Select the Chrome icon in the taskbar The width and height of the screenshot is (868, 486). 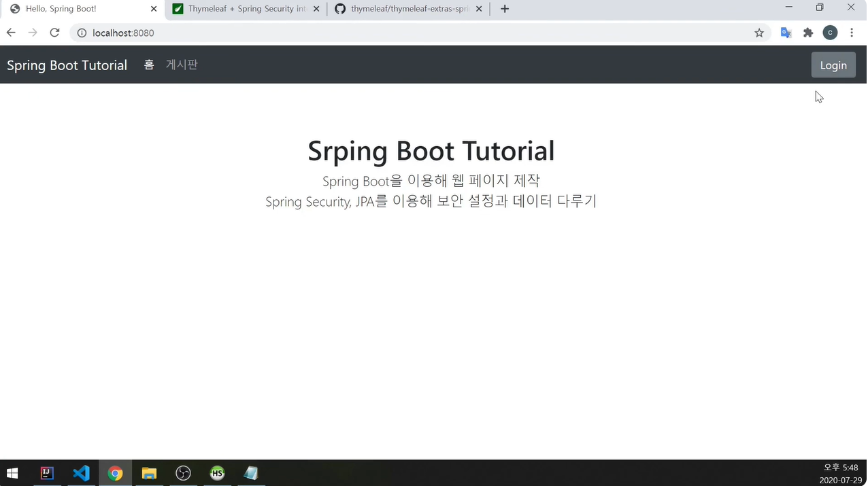[115, 473]
